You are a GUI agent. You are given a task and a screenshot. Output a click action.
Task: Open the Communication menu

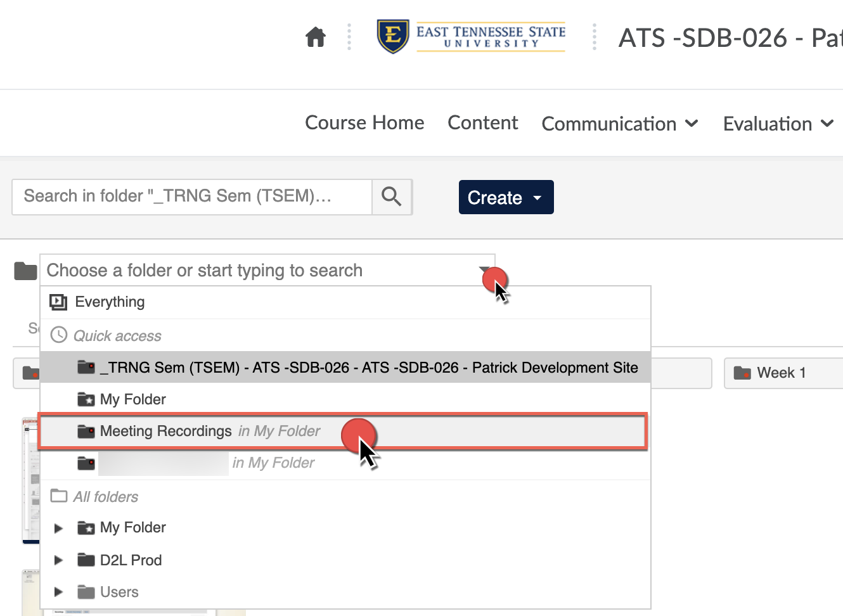point(619,124)
